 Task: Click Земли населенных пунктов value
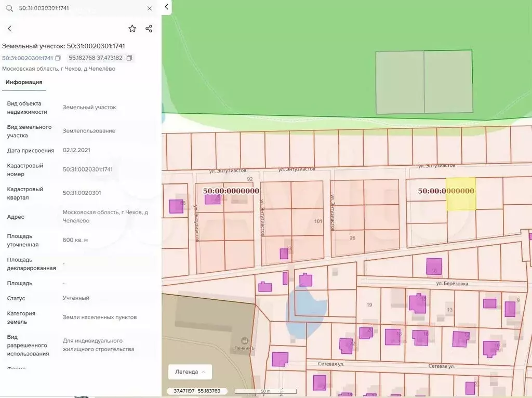click(99, 317)
